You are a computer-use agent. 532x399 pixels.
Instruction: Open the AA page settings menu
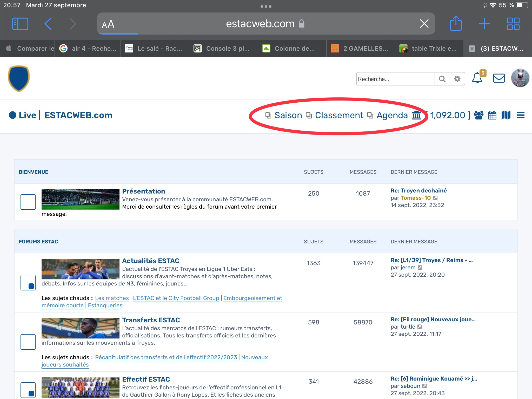pos(108,24)
